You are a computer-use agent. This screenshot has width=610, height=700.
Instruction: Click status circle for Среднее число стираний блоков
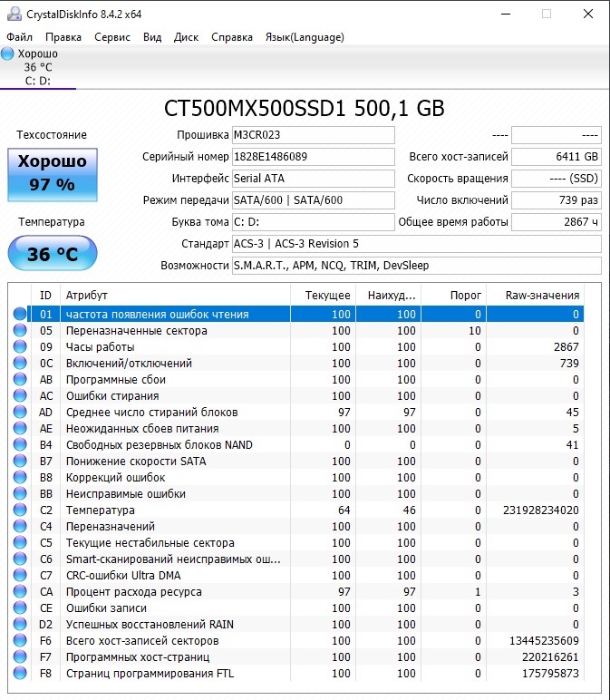point(20,412)
